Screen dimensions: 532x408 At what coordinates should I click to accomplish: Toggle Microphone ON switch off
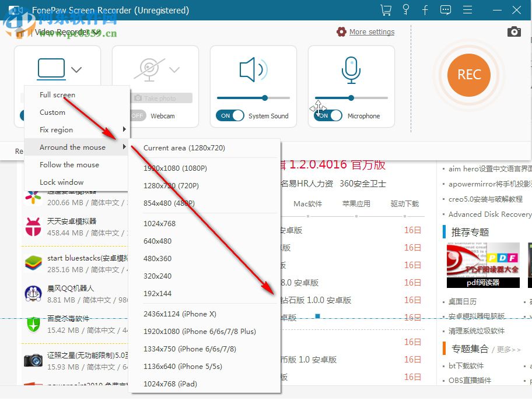click(327, 115)
